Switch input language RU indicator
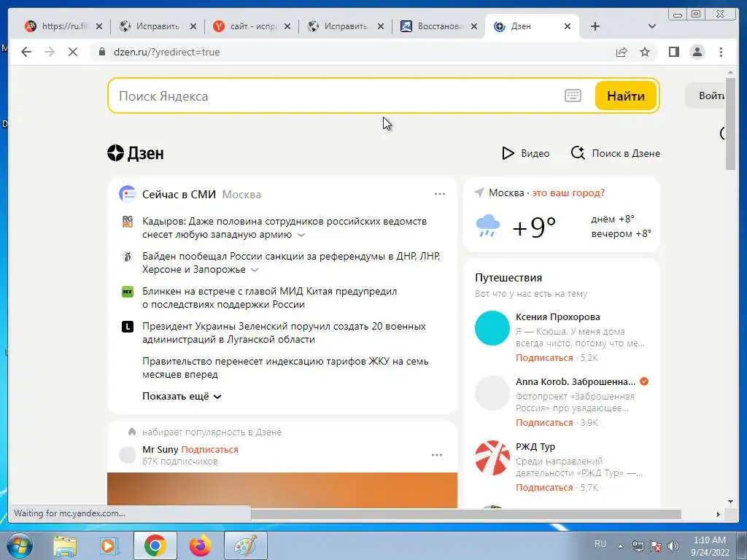The width and height of the screenshot is (747, 560). pos(600,544)
